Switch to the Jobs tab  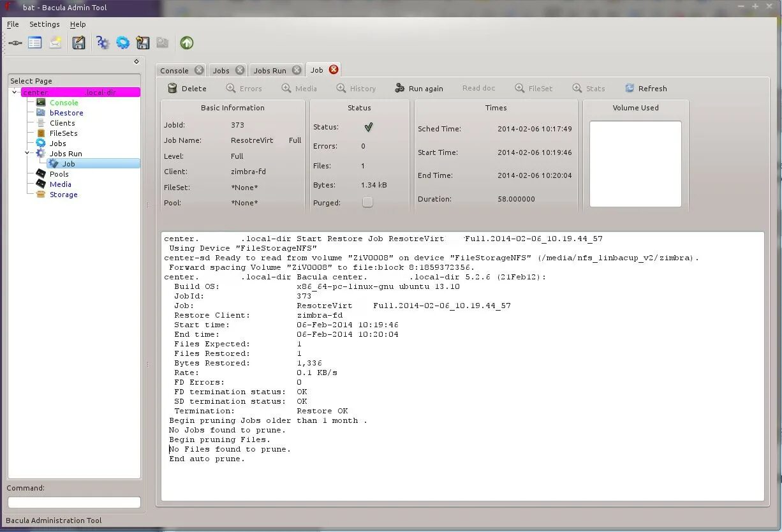coord(221,71)
